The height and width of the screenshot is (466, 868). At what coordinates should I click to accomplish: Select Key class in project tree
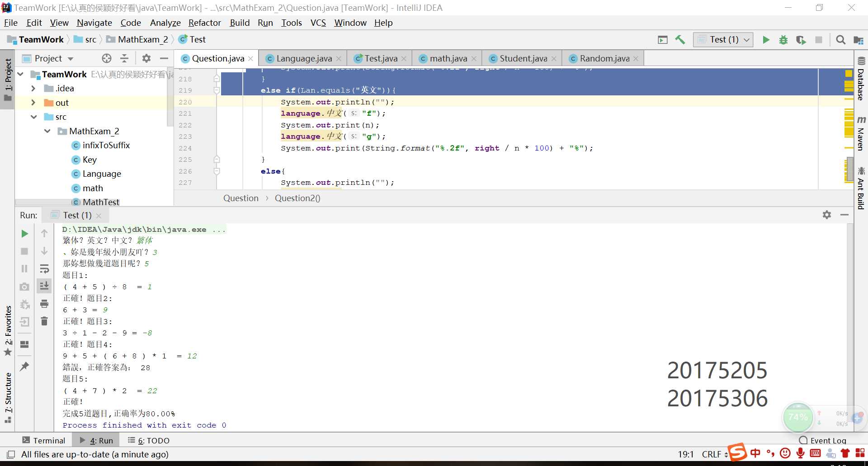coord(90,160)
